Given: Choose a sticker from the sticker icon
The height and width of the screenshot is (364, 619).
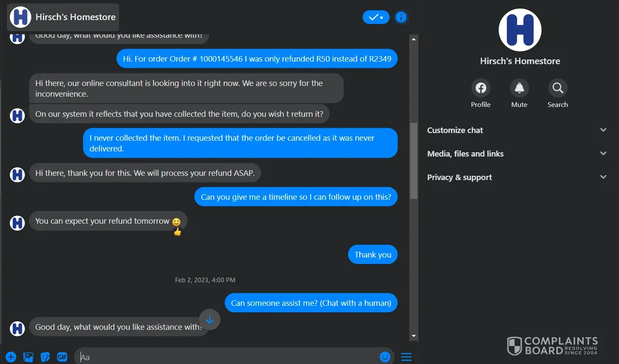Looking at the screenshot, I should [x=45, y=357].
